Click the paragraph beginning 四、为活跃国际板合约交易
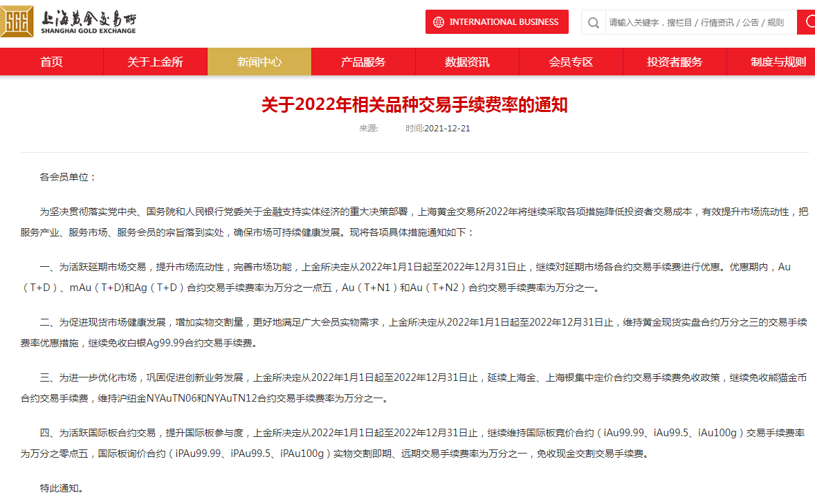815x504 pixels. tap(413, 443)
